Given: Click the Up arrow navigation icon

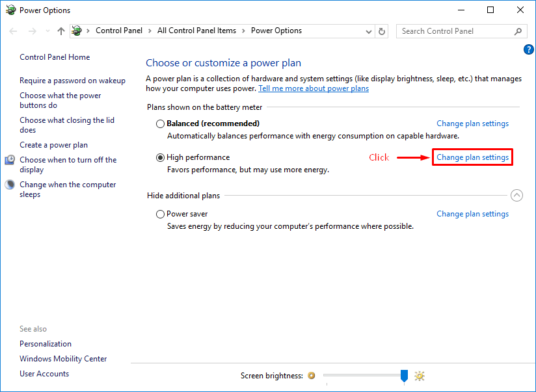Looking at the screenshot, I should (x=61, y=31).
